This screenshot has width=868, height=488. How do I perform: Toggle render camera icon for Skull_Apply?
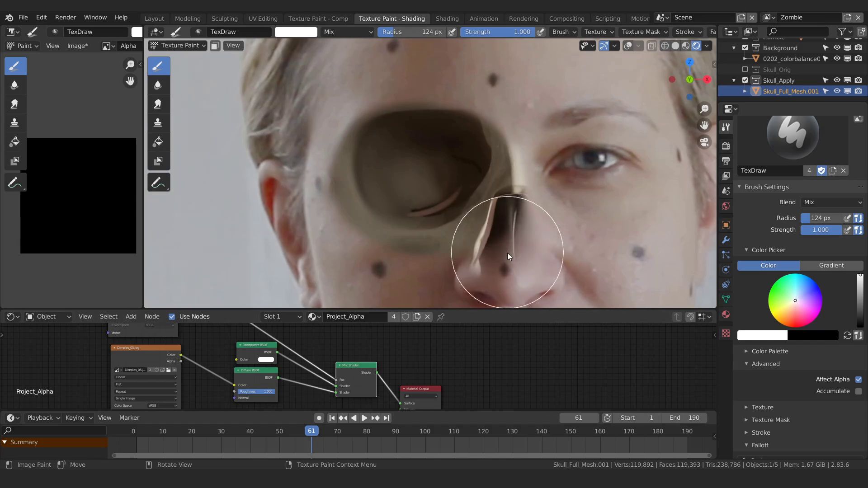(x=858, y=80)
